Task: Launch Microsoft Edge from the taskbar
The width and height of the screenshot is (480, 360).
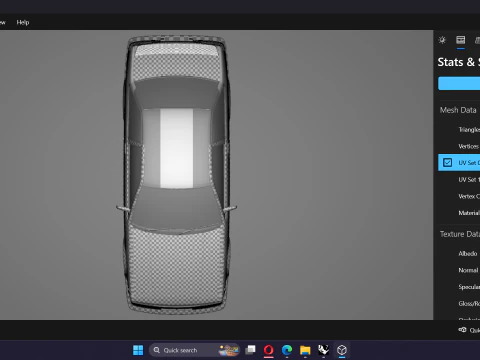Action: coord(287,350)
